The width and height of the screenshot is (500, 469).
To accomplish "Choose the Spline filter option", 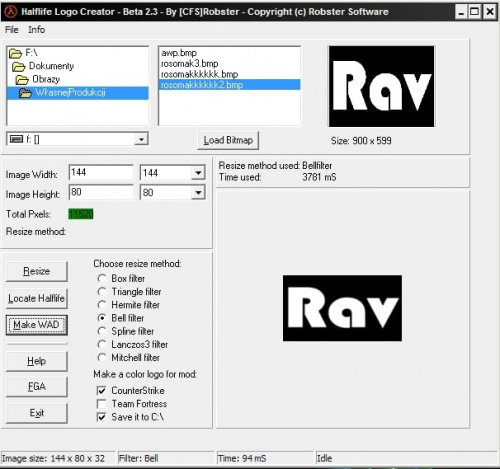I will 102,331.
